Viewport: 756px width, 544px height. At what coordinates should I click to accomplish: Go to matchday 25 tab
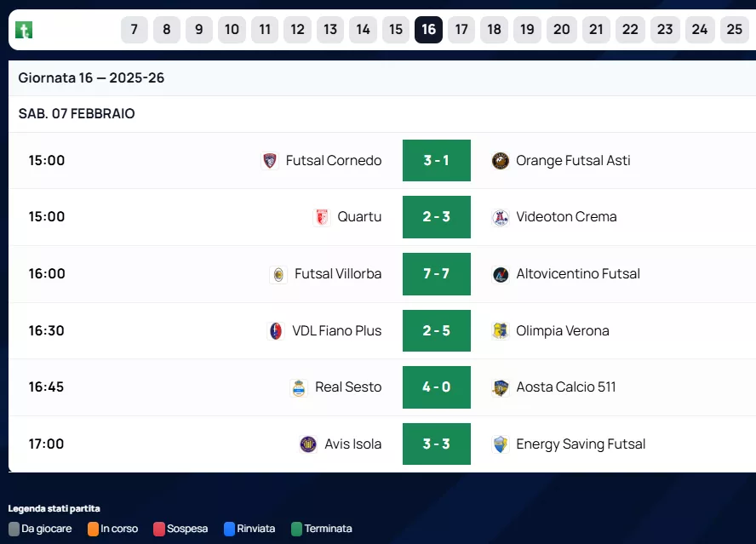pos(734,30)
